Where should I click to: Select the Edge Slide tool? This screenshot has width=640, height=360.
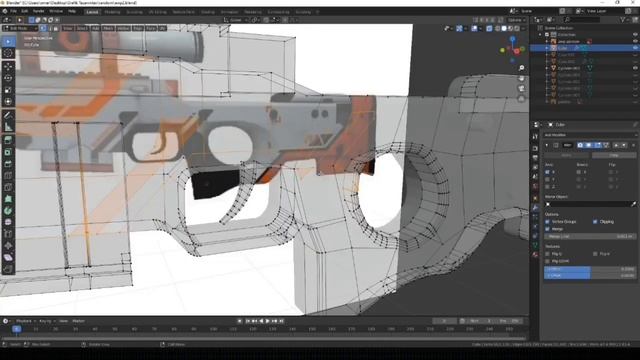(x=8, y=234)
